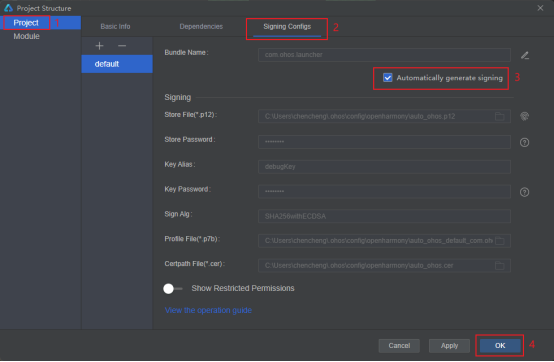Click the Cancel button
Viewport: 554px width, 362px height.
tap(399, 346)
